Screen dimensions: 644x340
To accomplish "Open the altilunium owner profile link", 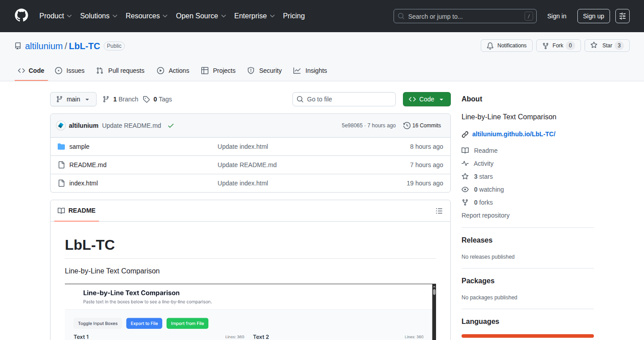I will coord(44,46).
